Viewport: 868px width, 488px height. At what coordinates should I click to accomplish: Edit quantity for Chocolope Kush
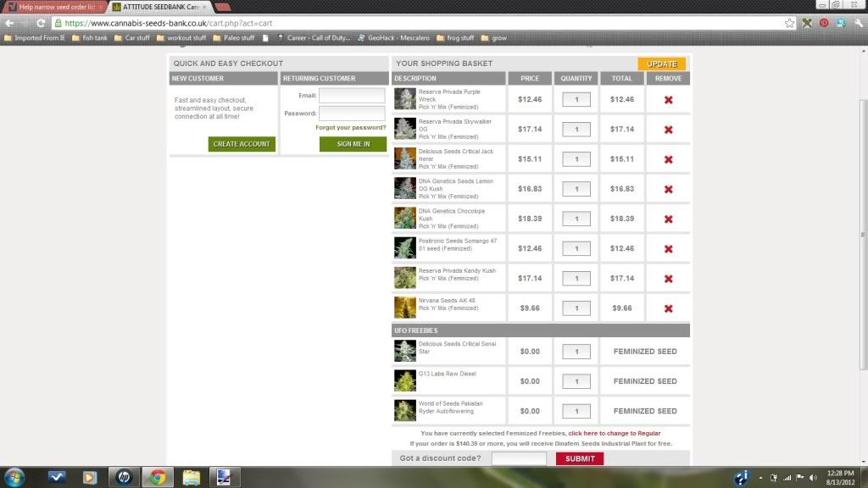click(x=576, y=219)
